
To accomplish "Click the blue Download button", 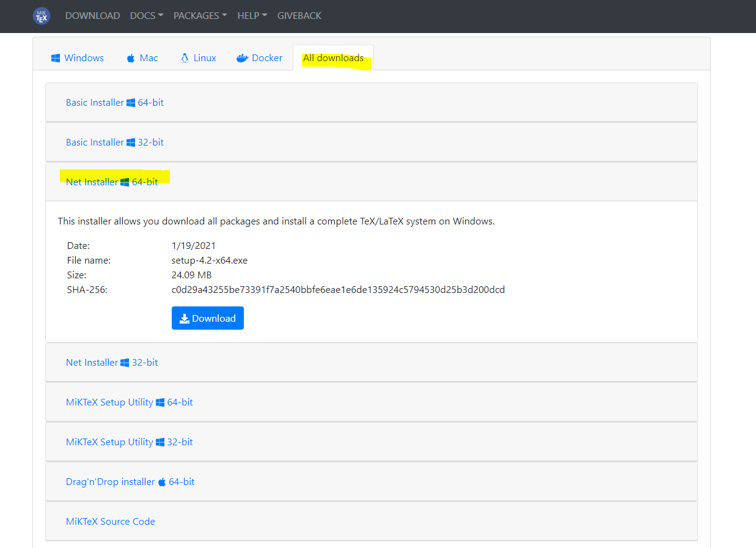I will pos(208,318).
